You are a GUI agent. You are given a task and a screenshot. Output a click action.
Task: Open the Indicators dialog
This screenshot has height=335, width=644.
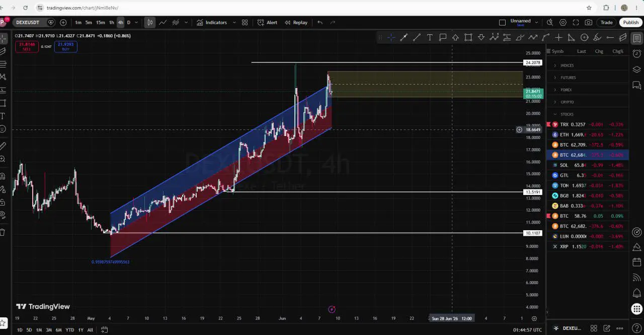[x=212, y=22]
